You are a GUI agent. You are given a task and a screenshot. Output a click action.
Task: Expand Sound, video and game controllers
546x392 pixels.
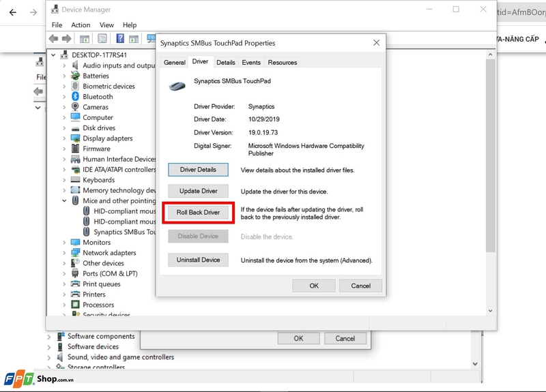pos(48,357)
